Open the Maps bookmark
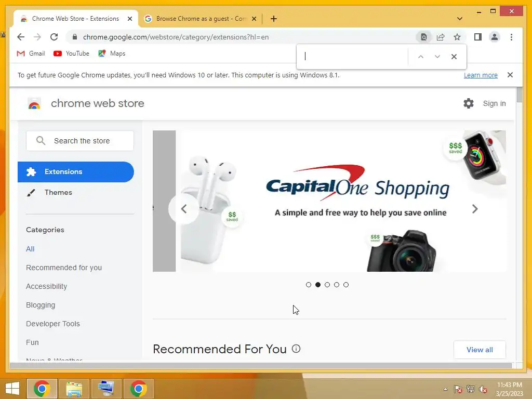The width and height of the screenshot is (532, 399). [x=112, y=54]
